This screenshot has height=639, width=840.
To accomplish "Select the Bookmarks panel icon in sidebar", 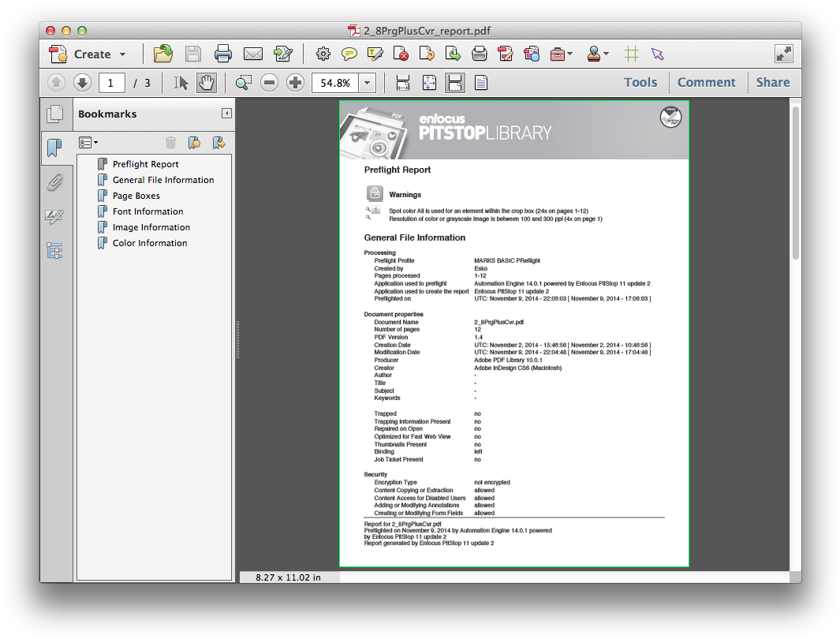I will point(55,148).
